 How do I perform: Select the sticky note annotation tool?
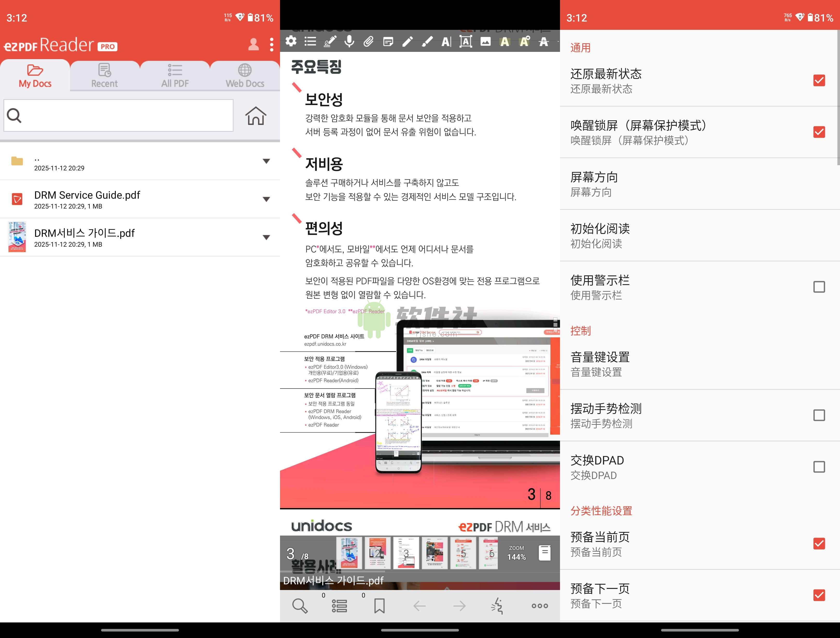tap(388, 42)
